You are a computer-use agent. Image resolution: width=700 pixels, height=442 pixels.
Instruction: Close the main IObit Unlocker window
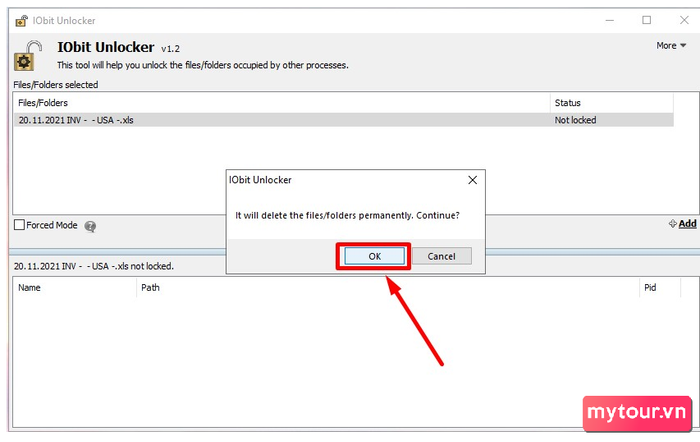coord(684,20)
